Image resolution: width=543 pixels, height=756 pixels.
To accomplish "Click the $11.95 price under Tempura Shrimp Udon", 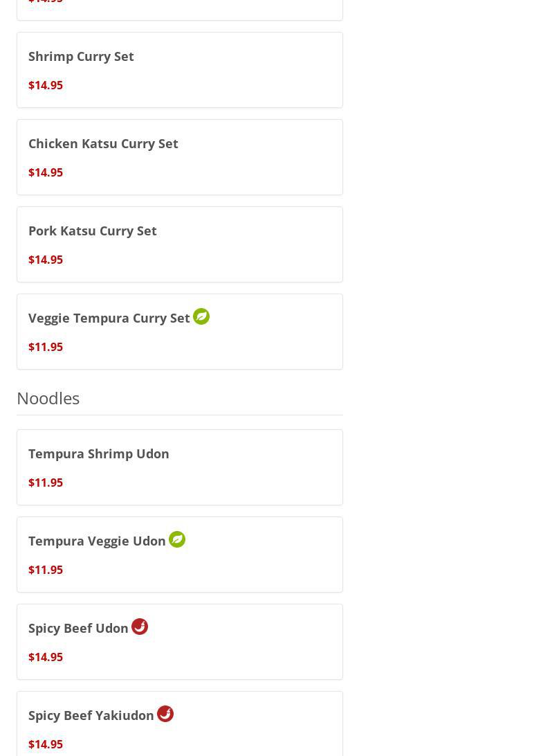I will click(x=46, y=483).
